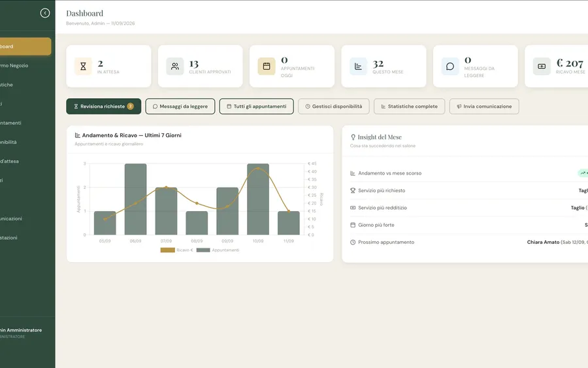This screenshot has height=368, width=588.
Task: Click the Amministratore profile in sidebar
Action: point(22,333)
